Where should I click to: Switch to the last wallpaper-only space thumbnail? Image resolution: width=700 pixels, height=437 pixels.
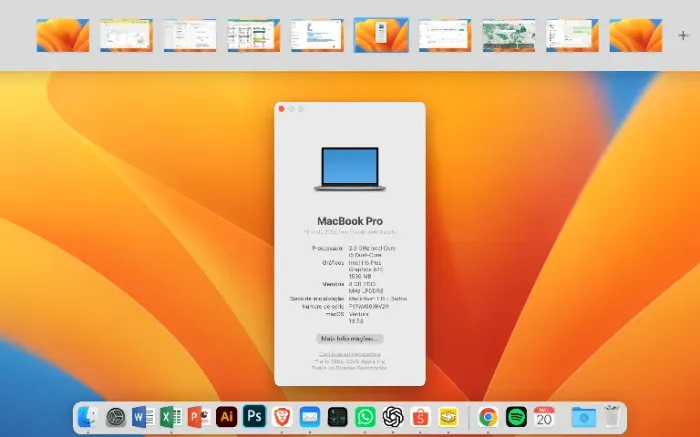tap(636, 35)
